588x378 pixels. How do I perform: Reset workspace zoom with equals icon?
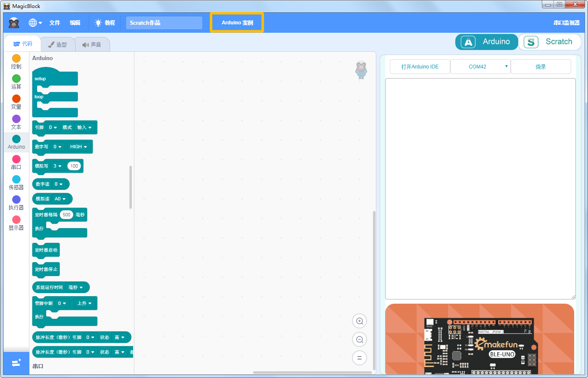coord(360,358)
